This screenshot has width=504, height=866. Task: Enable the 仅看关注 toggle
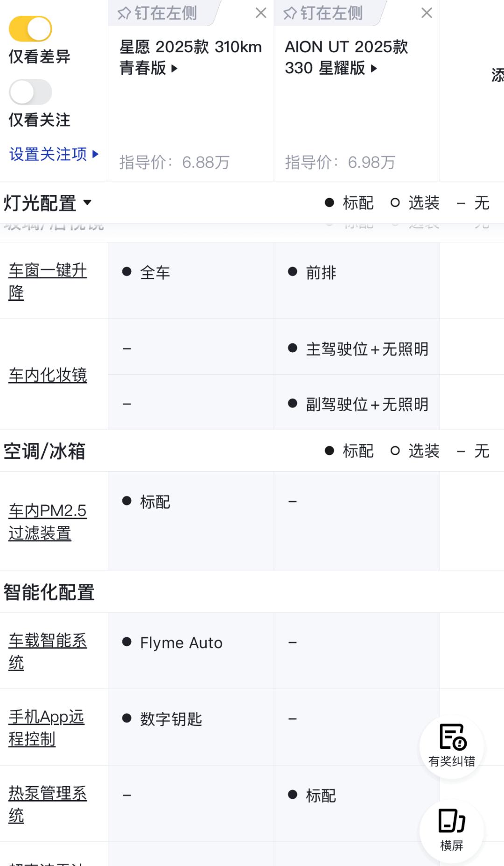pyautogui.click(x=30, y=92)
